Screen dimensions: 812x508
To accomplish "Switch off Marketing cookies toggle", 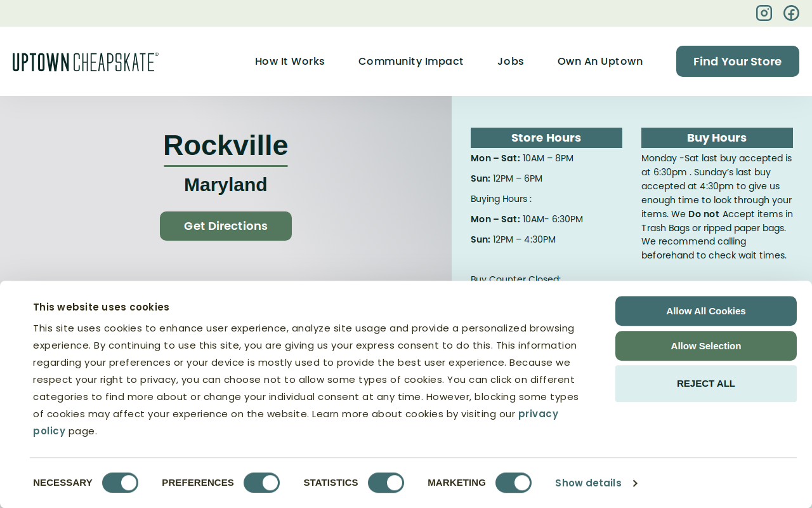I will [x=513, y=483].
